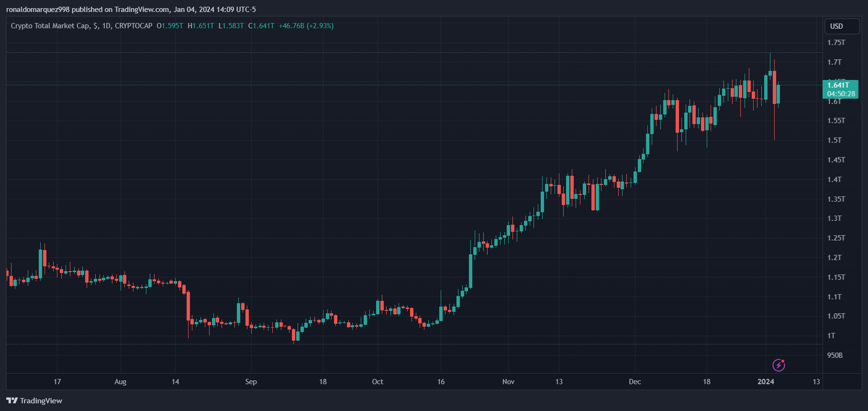Click the Aug date label on time axis
The height and width of the screenshot is (411, 868).
[x=121, y=382]
